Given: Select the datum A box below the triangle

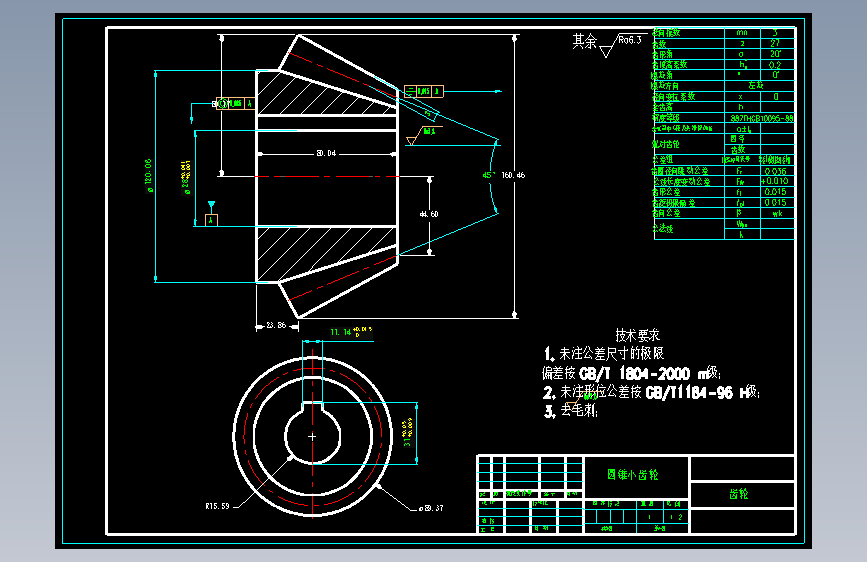Looking at the screenshot, I should [x=211, y=220].
